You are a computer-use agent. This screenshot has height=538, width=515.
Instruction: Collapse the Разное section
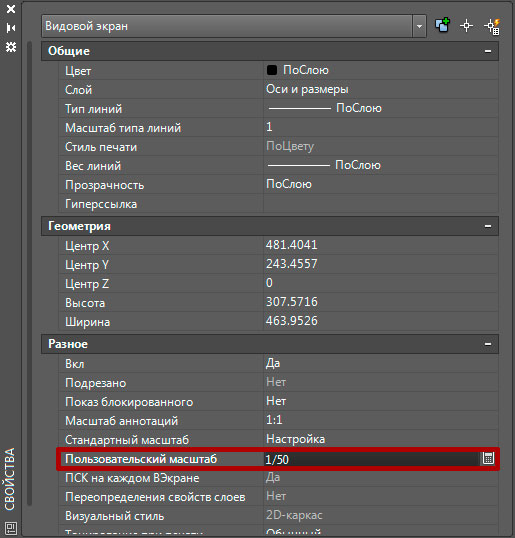[488, 344]
